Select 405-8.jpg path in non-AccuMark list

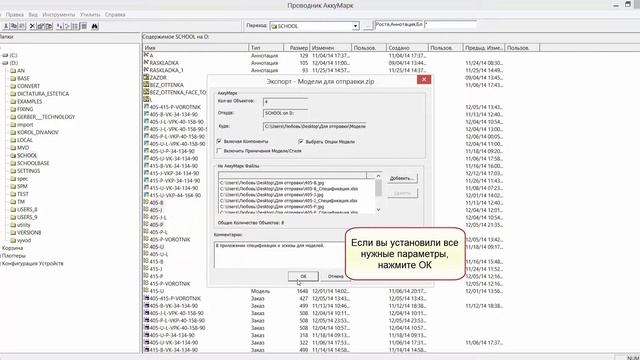[x=272, y=183]
